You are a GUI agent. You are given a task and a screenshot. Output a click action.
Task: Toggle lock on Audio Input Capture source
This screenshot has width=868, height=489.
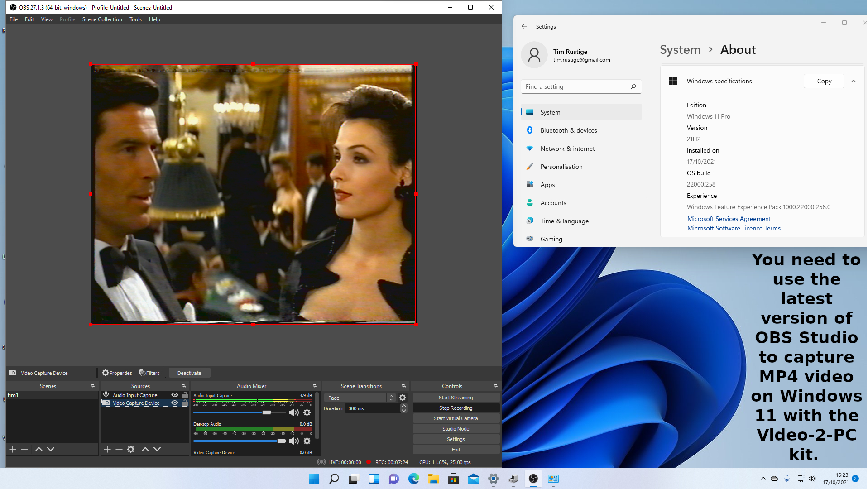(185, 395)
